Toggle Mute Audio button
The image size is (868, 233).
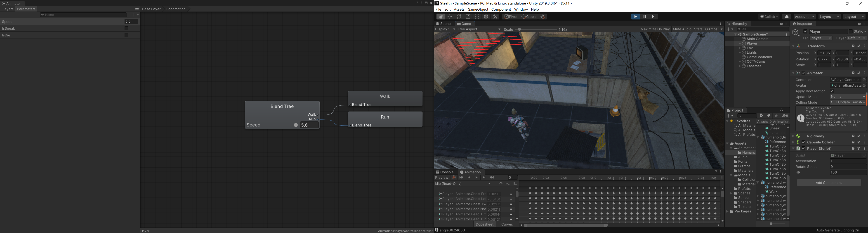pyautogui.click(x=682, y=29)
